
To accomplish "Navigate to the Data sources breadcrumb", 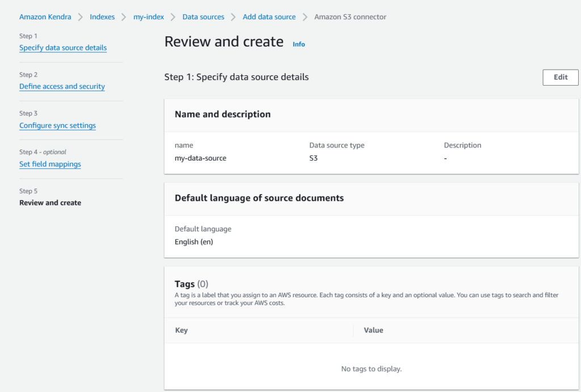I will tap(203, 17).
